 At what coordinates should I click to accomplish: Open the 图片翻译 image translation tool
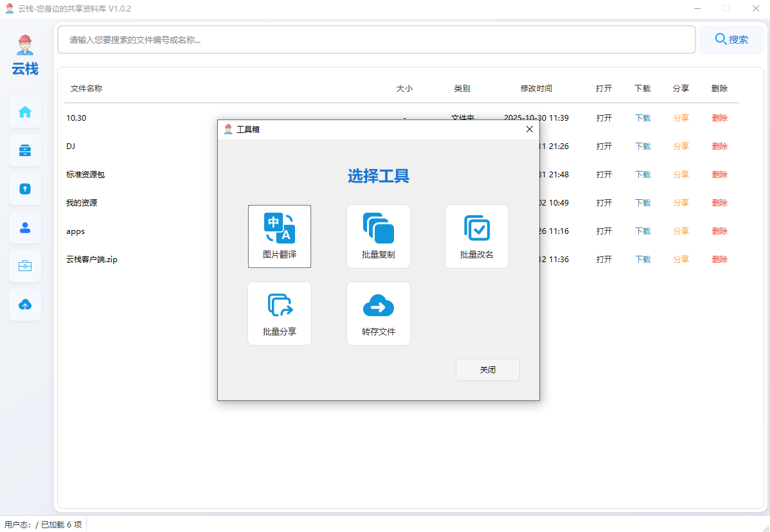(x=280, y=236)
